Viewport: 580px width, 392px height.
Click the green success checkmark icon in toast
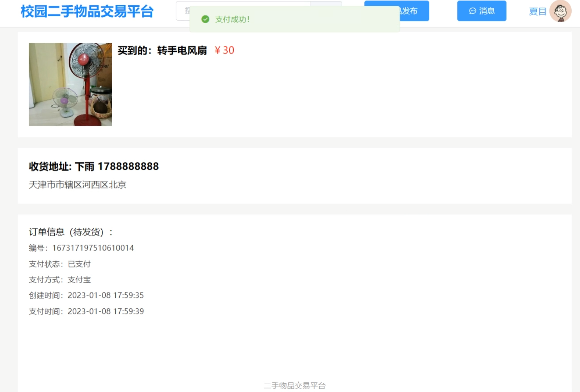pos(205,19)
